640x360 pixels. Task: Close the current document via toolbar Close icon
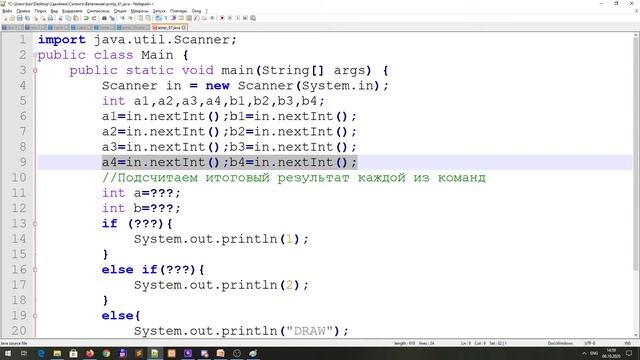pos(36,18)
